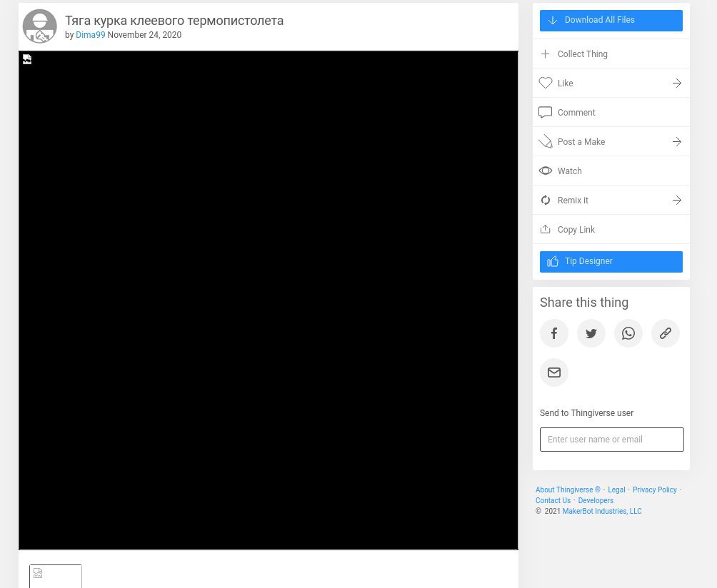The height and width of the screenshot is (588, 717).
Task: Click the heart icon to like
Action: pos(545,83)
